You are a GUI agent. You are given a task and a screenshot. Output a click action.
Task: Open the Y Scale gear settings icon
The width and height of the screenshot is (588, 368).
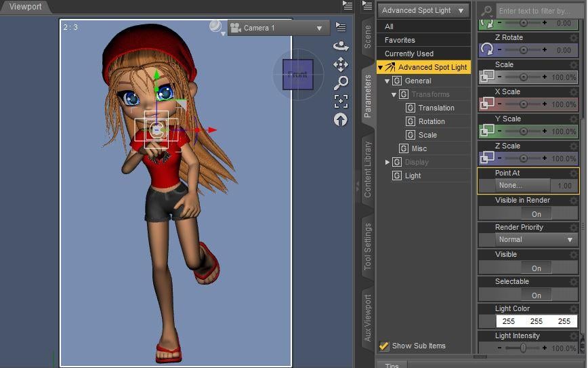[573, 119]
